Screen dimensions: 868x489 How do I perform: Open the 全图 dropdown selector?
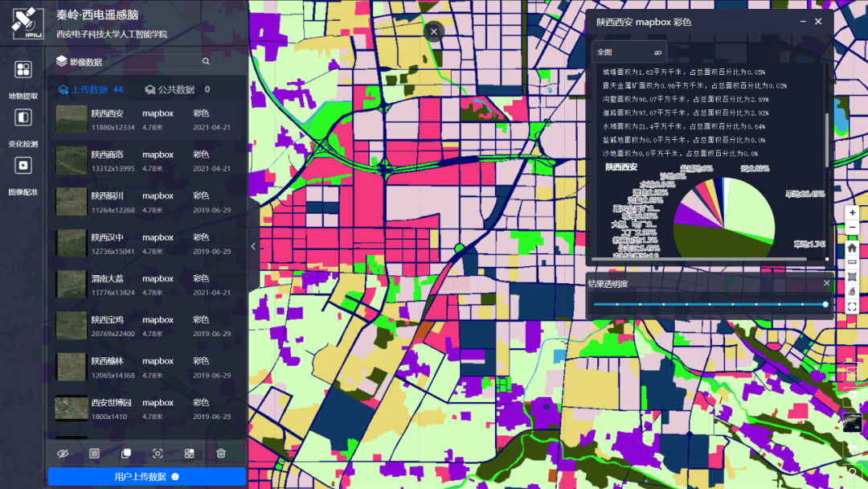[x=628, y=52]
